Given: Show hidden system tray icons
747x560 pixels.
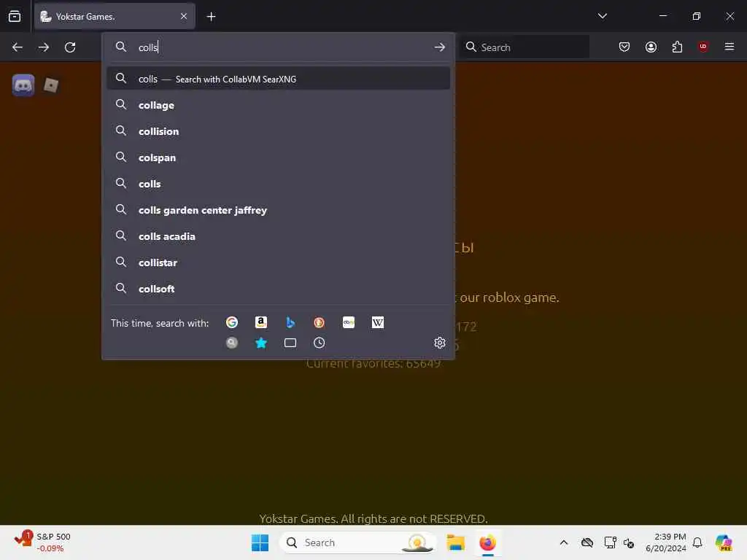Looking at the screenshot, I should pyautogui.click(x=564, y=542).
